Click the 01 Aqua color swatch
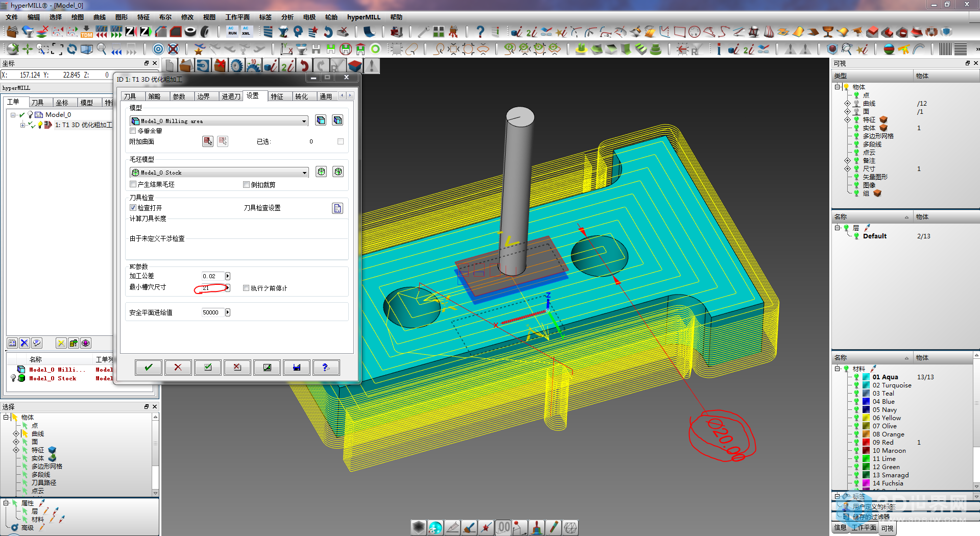This screenshot has height=536, width=980. tap(866, 377)
